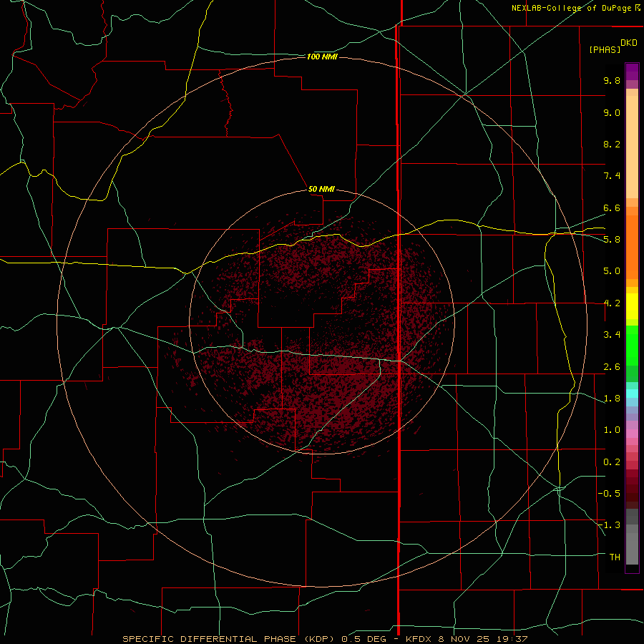Click the 6.6 scale value
Image resolution: width=644 pixels, height=644 pixels.
612,208
